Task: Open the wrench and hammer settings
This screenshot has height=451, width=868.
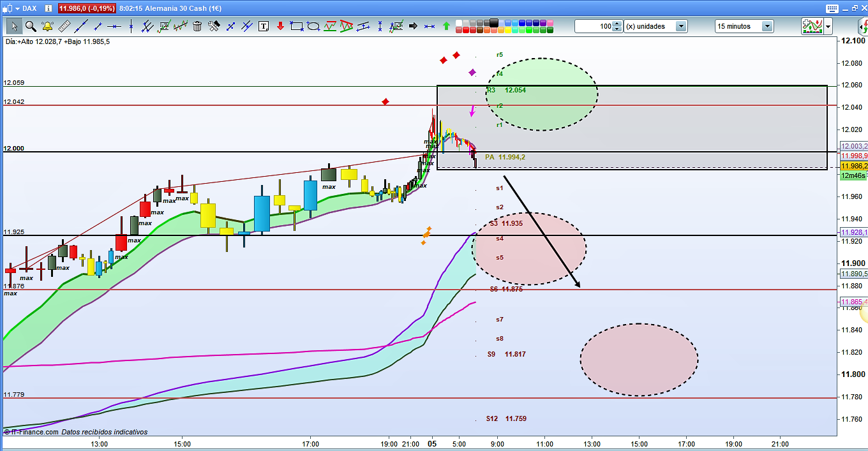Action: [214, 26]
